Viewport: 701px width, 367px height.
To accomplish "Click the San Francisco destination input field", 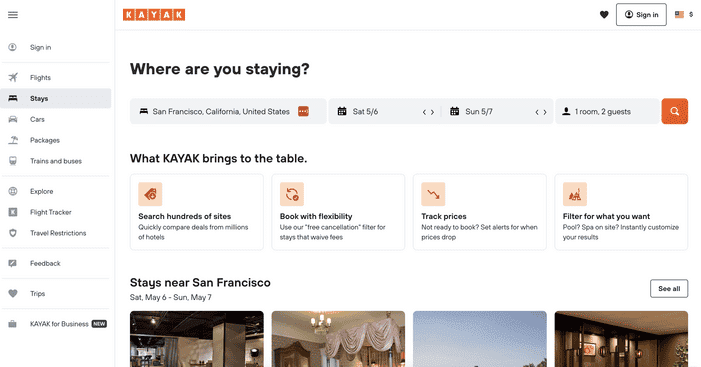I will pyautogui.click(x=228, y=111).
